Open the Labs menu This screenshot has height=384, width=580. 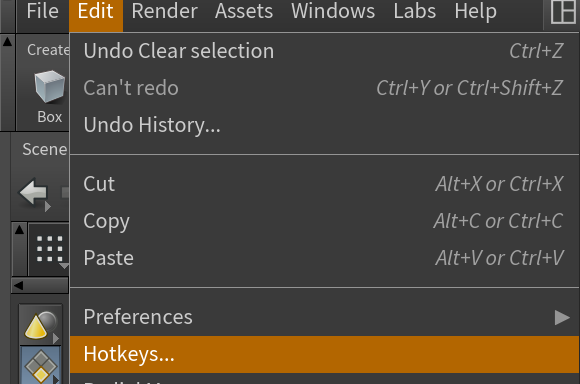pyautogui.click(x=415, y=11)
